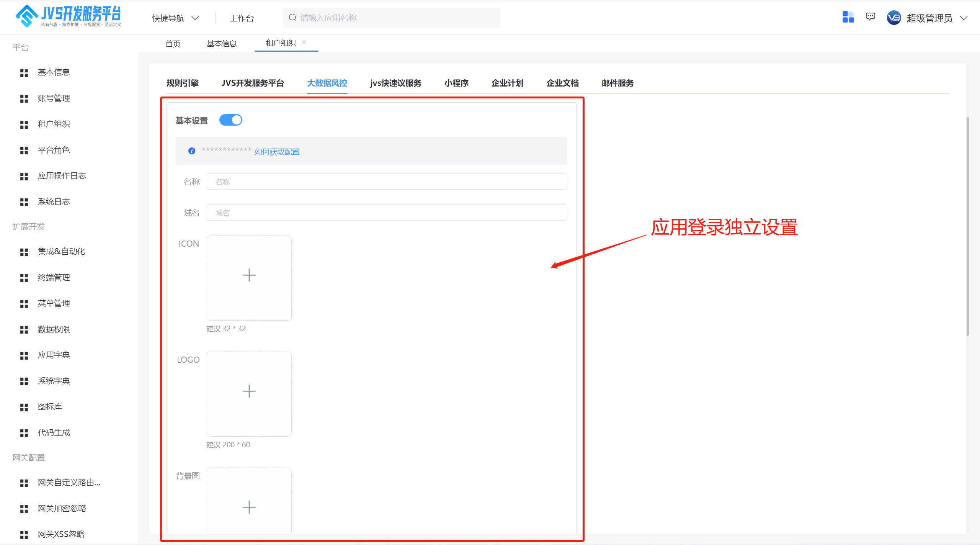Viewport: 980px width, 545px height.
Task: Focus the 域名 input field
Action: coord(387,213)
